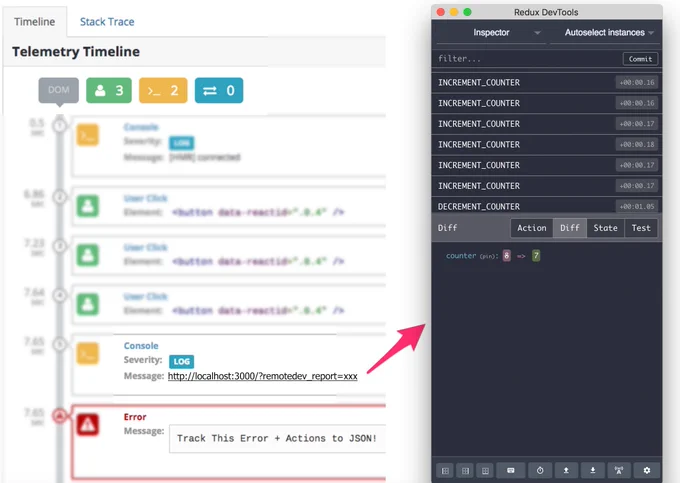Open the settings gear in Redux DevTools
Image resolution: width=680 pixels, height=483 pixels.
tap(647, 470)
